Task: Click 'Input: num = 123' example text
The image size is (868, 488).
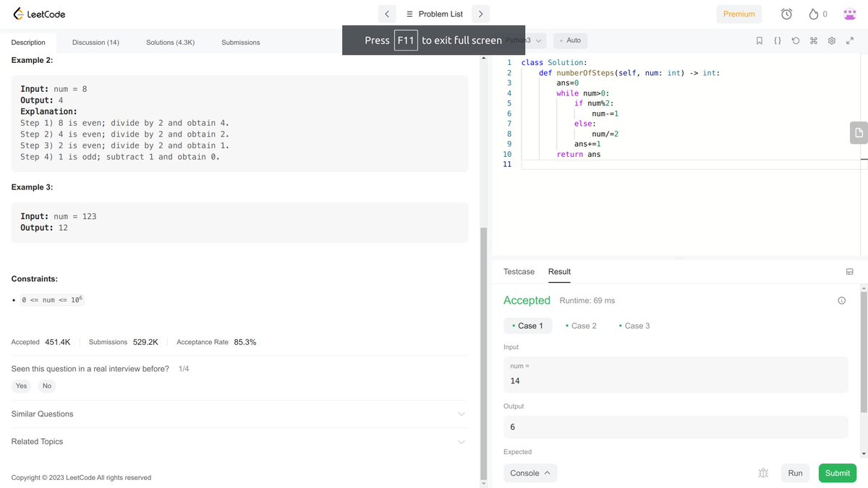Action: [x=59, y=216]
